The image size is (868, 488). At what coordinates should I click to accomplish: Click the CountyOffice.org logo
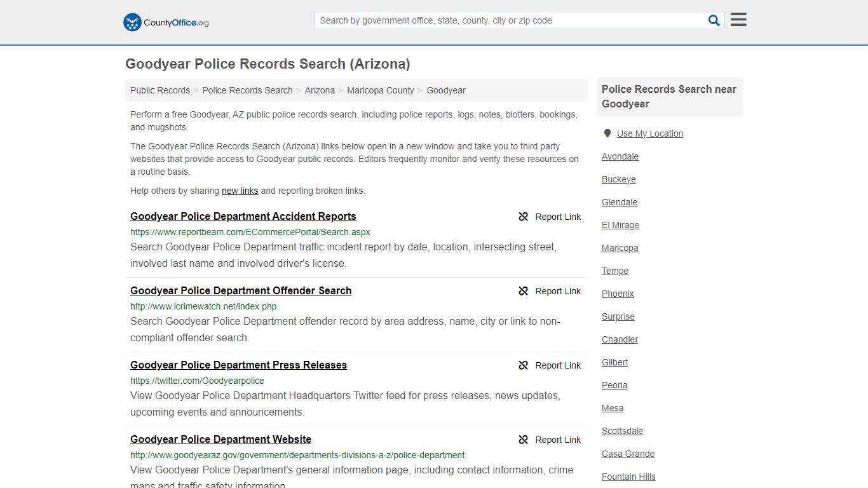[x=166, y=22]
